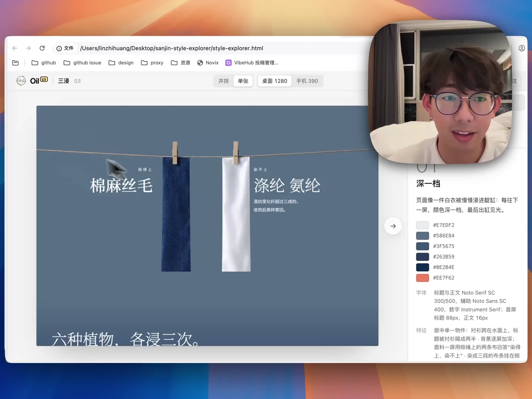Click the style number 03 label
Viewport: 532px width, 399px height.
(x=77, y=81)
